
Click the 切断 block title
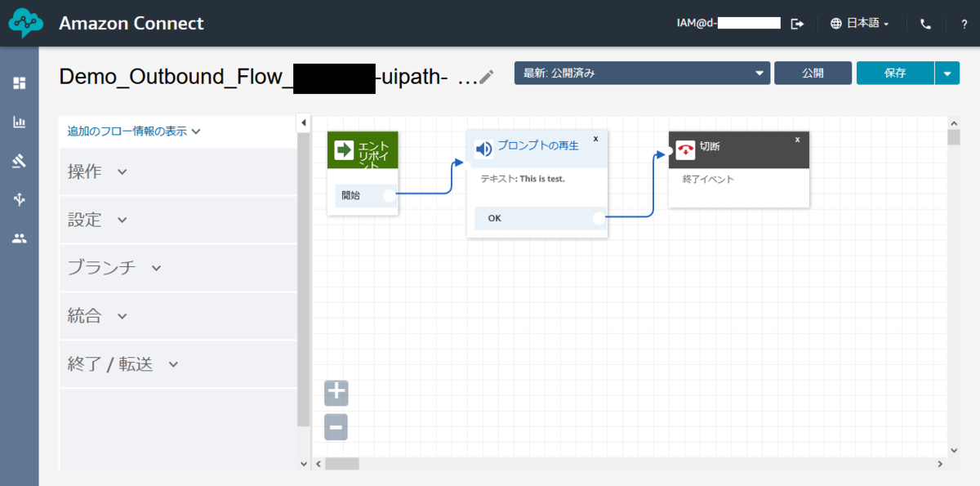coord(710,147)
